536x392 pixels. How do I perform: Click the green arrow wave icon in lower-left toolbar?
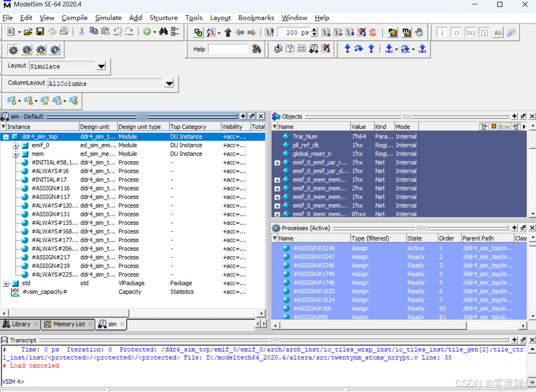pos(74,101)
